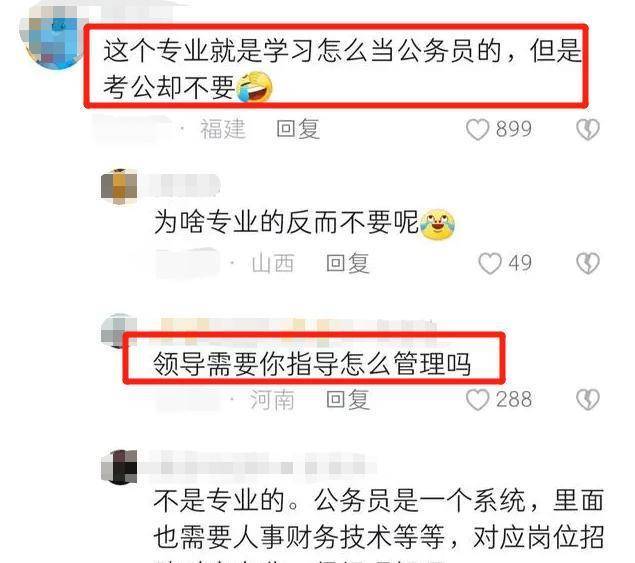Select comment text 领导需要你指导怎么管理吗

pos(312,364)
